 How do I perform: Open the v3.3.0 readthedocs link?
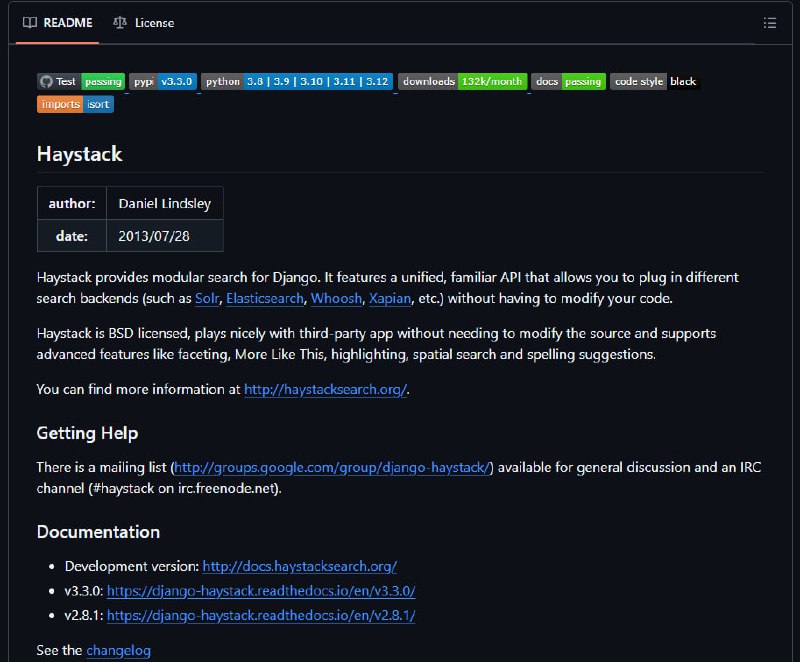tap(261, 591)
